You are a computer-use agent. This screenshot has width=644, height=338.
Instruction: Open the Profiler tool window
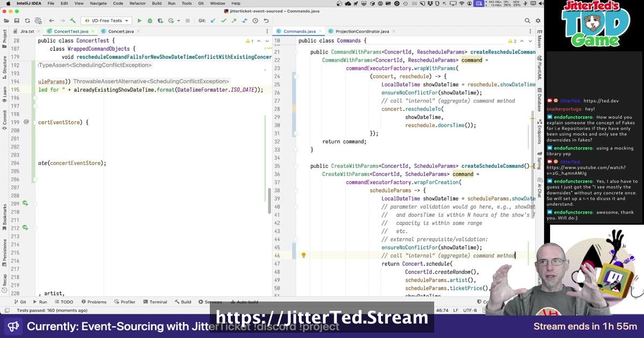125,302
